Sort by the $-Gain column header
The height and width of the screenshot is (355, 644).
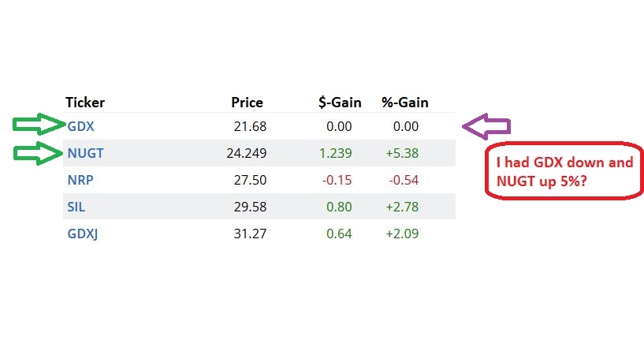point(339,103)
